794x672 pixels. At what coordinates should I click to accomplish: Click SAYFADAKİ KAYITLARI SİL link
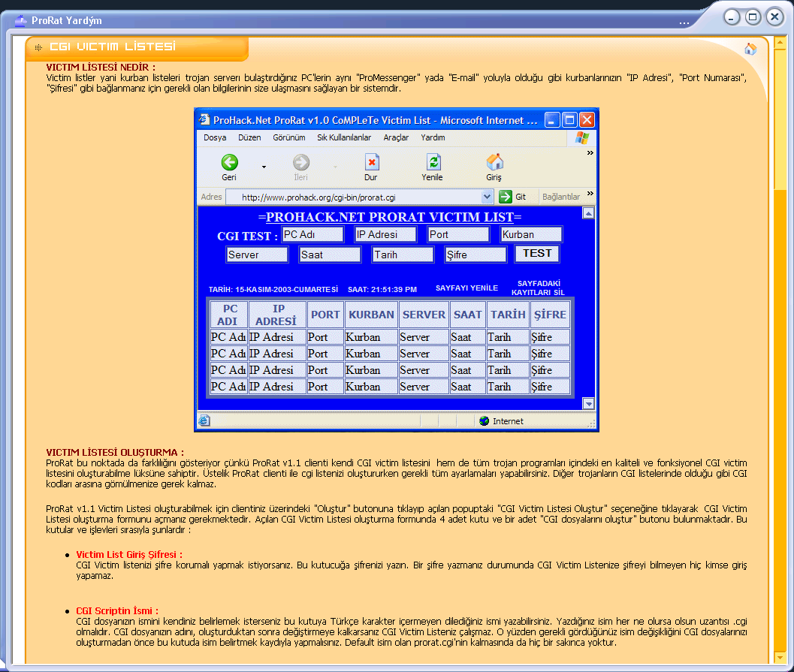click(538, 288)
